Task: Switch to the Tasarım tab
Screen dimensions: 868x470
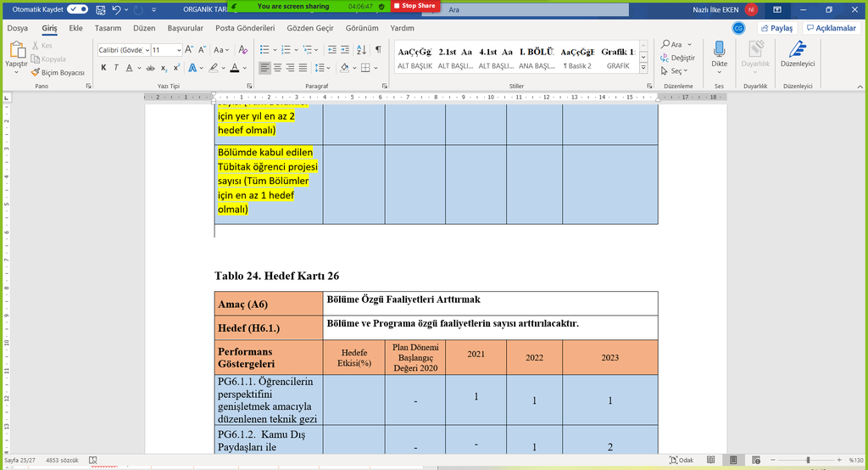Action: coord(108,28)
